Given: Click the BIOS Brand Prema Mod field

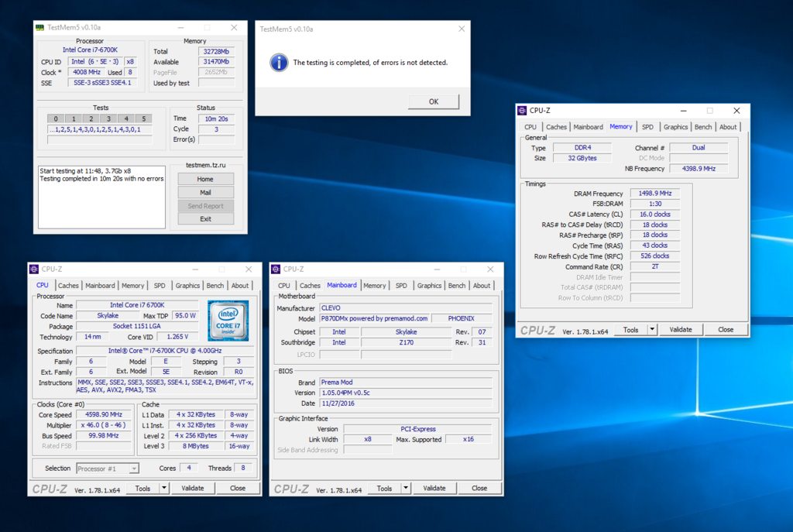Looking at the screenshot, I should (x=406, y=383).
